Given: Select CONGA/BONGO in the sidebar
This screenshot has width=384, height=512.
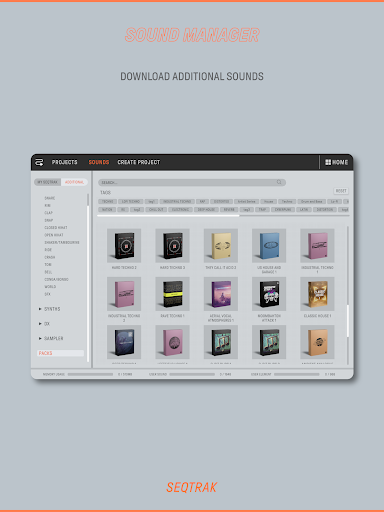Looking at the screenshot, I should [x=56, y=279].
